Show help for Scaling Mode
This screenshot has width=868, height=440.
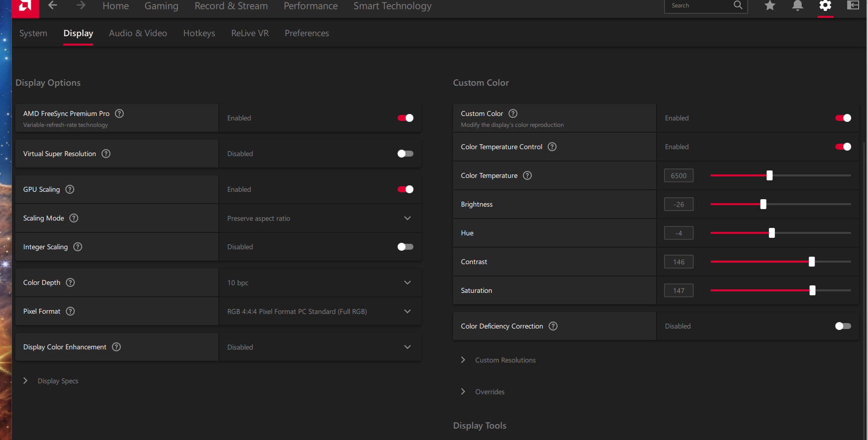click(74, 218)
